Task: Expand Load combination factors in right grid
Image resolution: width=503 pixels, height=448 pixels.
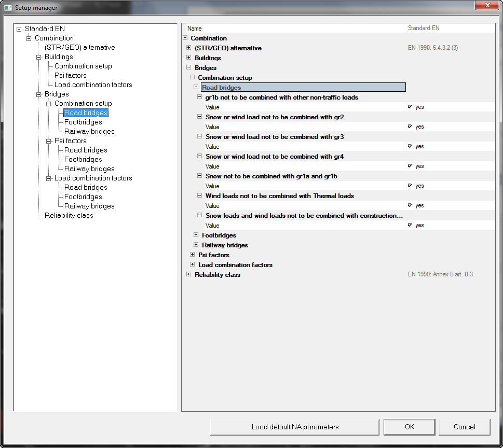Action: tap(192, 264)
